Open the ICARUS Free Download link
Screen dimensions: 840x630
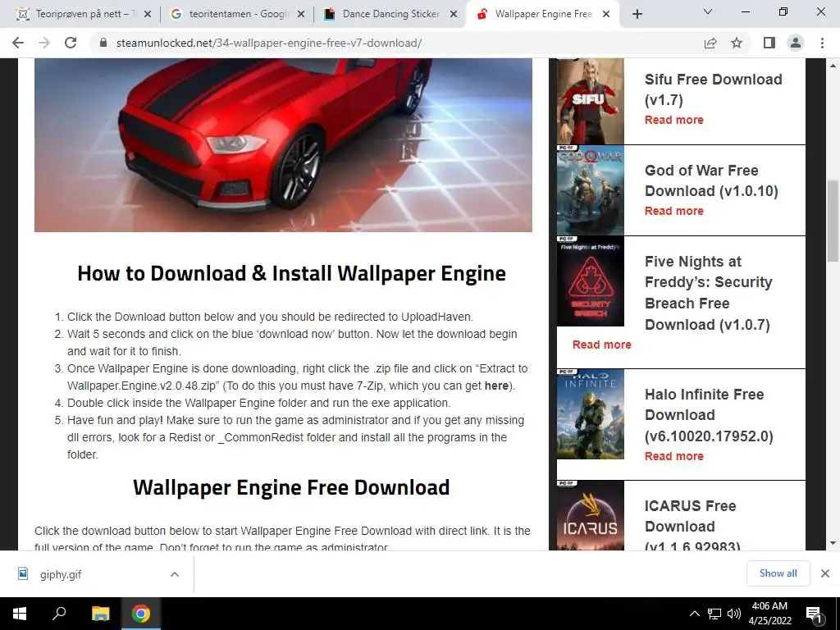(692, 526)
